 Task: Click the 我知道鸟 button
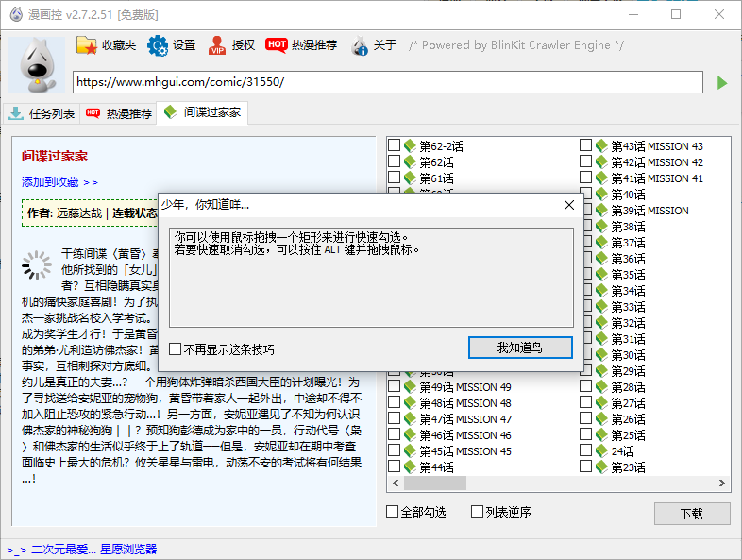click(520, 348)
